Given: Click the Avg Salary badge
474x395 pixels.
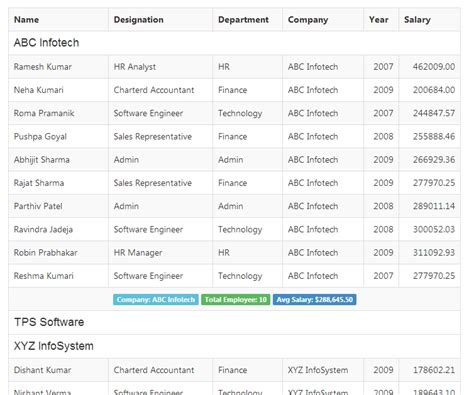Looking at the screenshot, I should (x=315, y=300).
